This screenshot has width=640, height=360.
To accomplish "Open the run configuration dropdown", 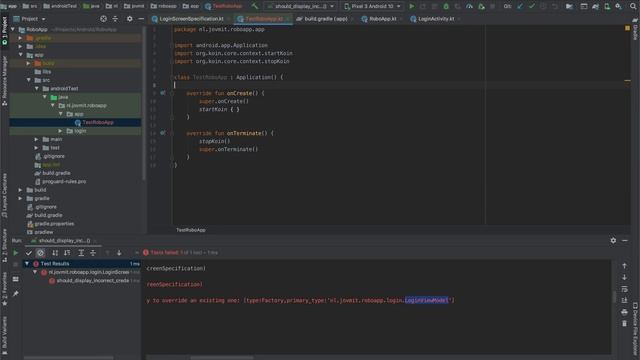I will point(302,6).
